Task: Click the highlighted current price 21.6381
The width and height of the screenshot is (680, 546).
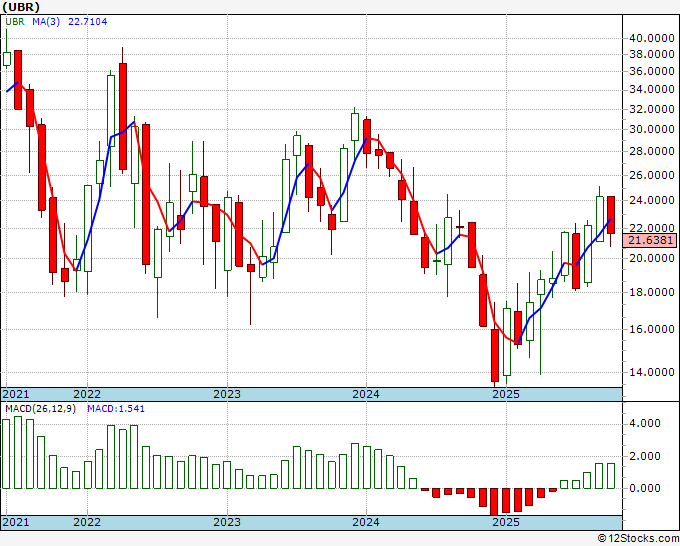Action: click(650, 240)
